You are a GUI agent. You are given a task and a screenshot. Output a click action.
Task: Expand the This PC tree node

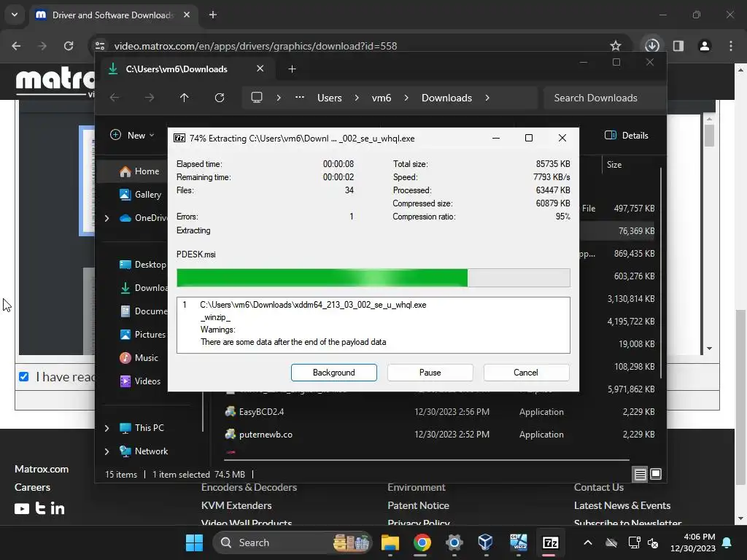107,428
